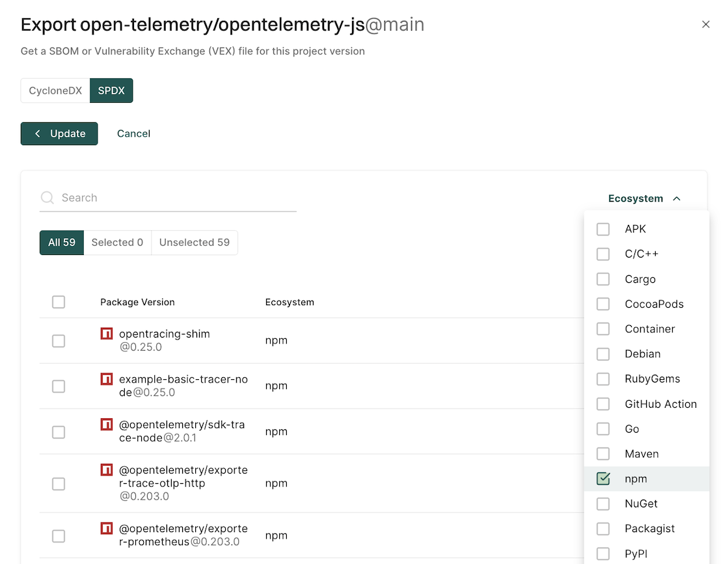Show the Selected 0 packages tab
This screenshot has width=728, height=564.
click(117, 243)
